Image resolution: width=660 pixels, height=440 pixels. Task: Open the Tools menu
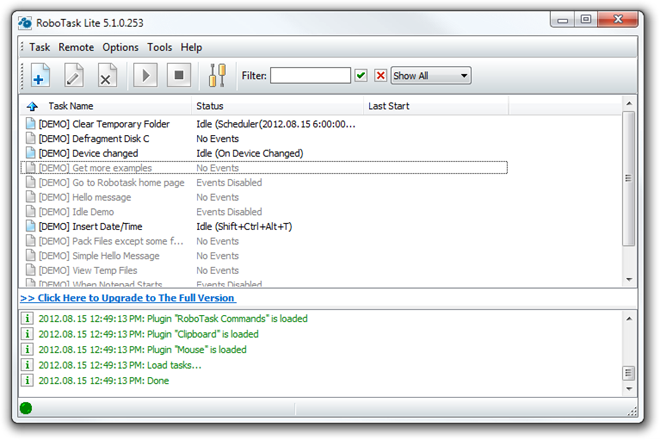coord(160,47)
